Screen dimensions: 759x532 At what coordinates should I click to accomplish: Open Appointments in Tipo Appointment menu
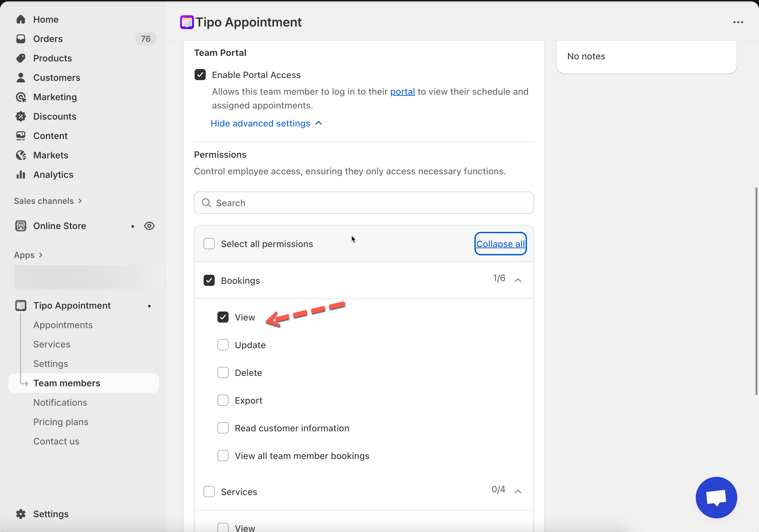pos(63,325)
